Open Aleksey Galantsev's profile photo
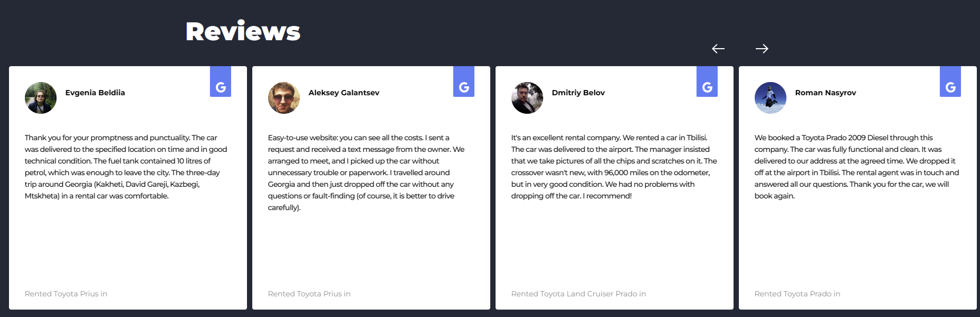Image resolution: width=980 pixels, height=317 pixels. pyautogui.click(x=284, y=98)
